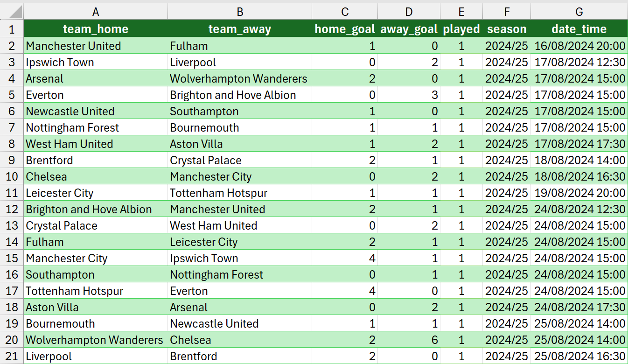Select the team_away header cell
Image resolution: width=628 pixels, height=364 pixels.
click(x=240, y=29)
